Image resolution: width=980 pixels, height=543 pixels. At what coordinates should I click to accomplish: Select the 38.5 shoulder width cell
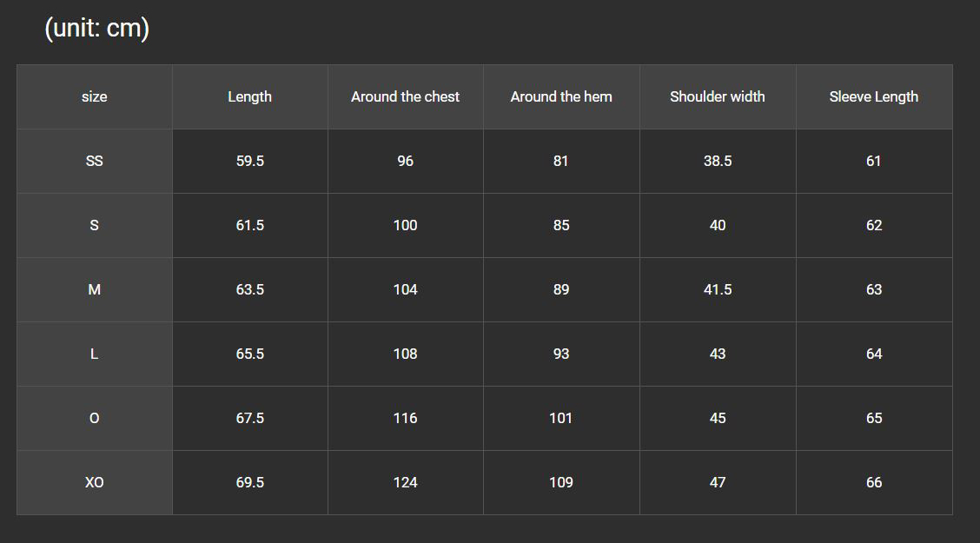(x=718, y=162)
